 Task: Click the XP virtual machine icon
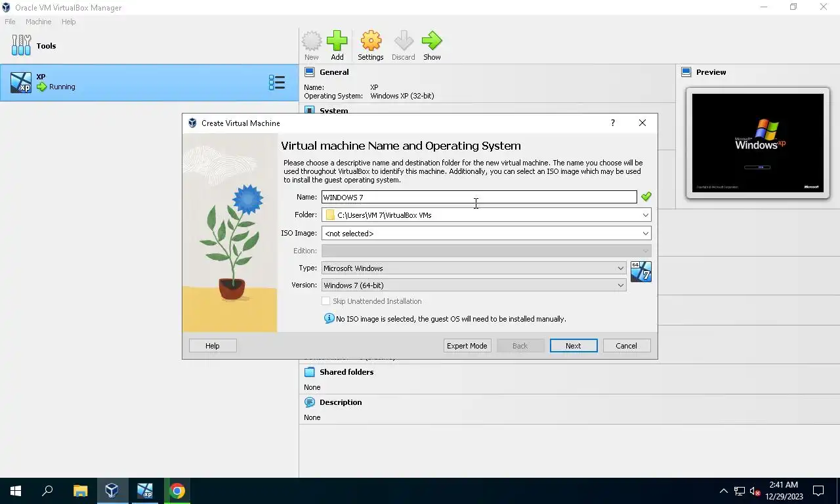tap(21, 83)
